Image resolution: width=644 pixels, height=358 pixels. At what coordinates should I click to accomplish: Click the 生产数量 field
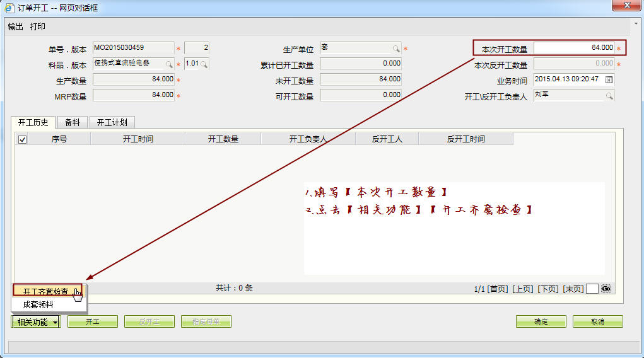(x=134, y=79)
